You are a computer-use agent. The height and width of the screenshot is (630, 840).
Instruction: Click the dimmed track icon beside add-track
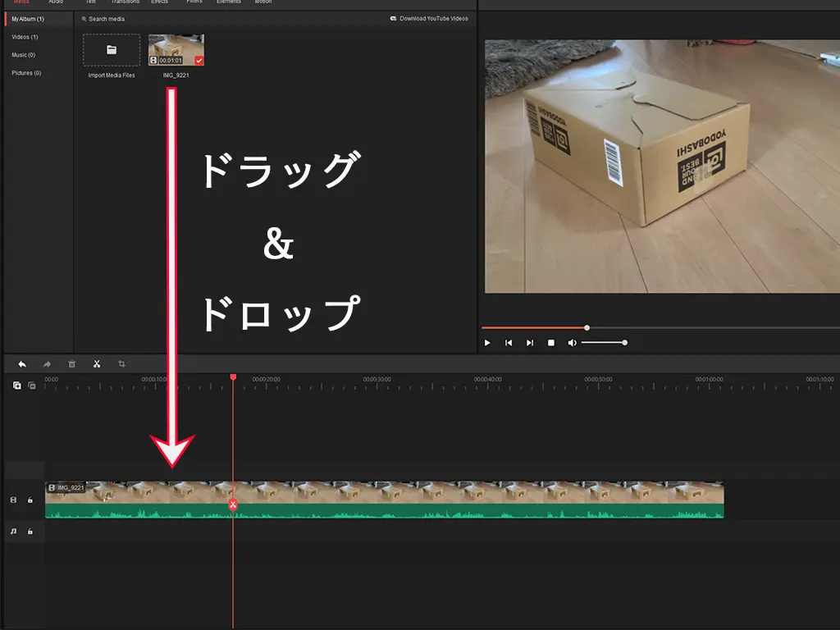click(x=32, y=386)
